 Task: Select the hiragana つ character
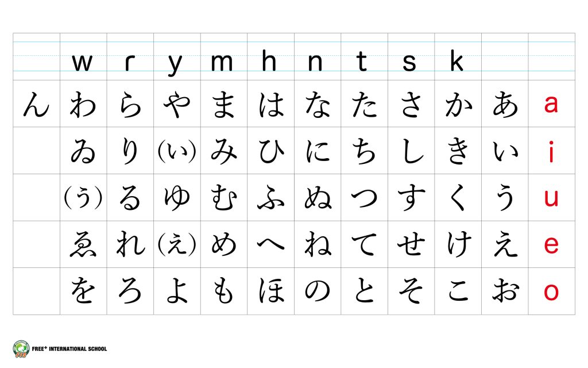(x=364, y=198)
